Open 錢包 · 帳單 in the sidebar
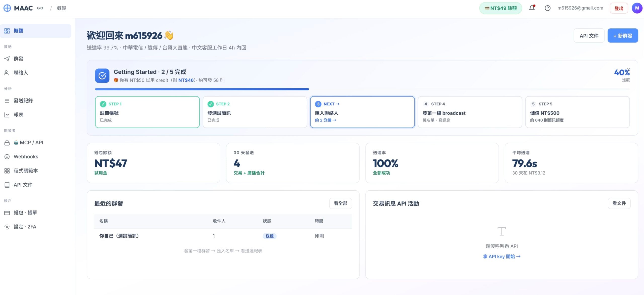Viewport: 644px width, 295px height. (36, 213)
